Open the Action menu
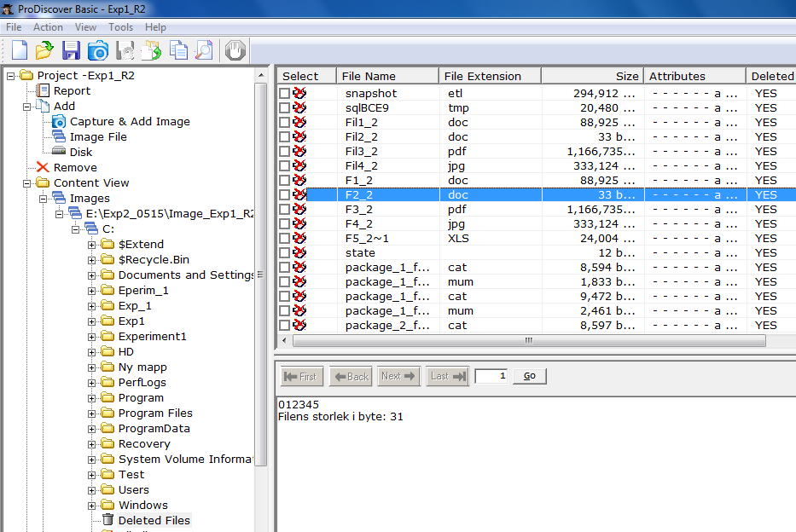This screenshot has height=532, width=796. pos(49,27)
